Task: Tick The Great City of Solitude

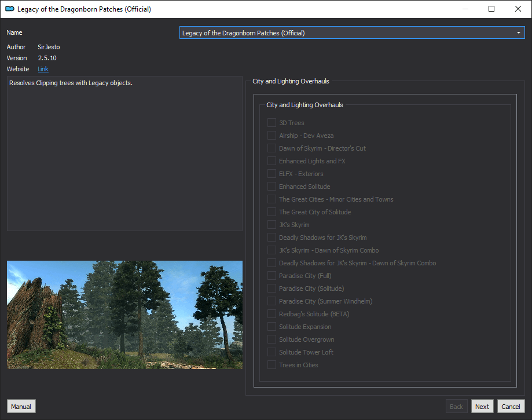Action: [271, 211]
